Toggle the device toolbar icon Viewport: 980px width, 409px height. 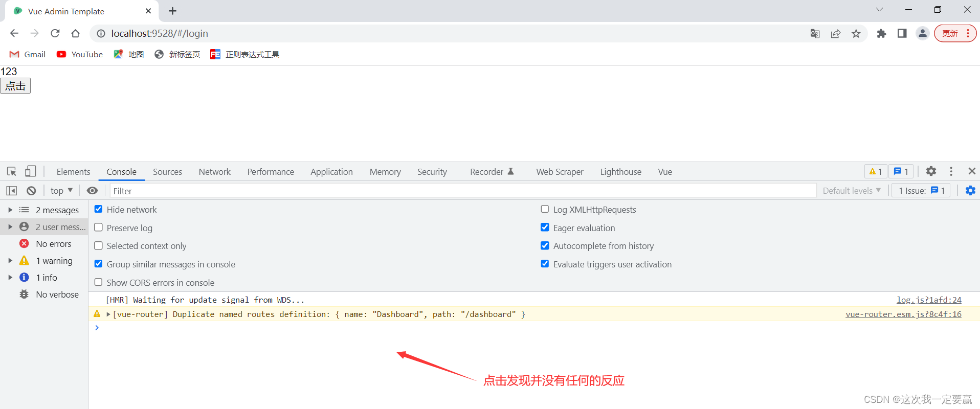(x=31, y=172)
